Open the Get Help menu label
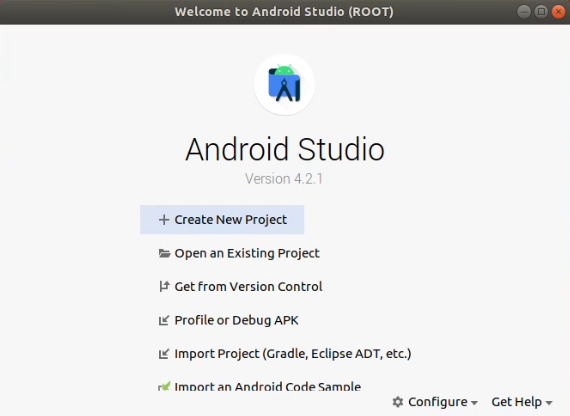 click(517, 402)
